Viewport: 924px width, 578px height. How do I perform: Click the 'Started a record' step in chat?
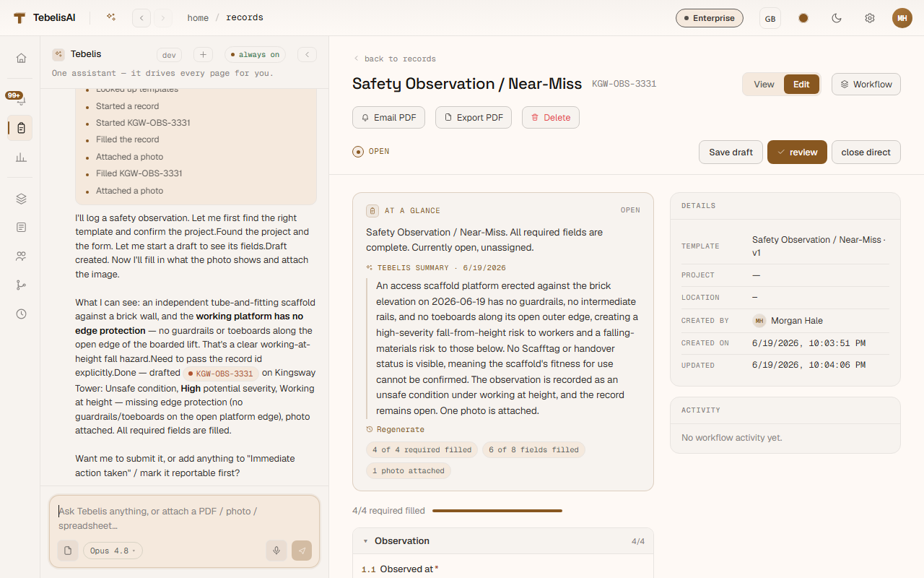[127, 106]
